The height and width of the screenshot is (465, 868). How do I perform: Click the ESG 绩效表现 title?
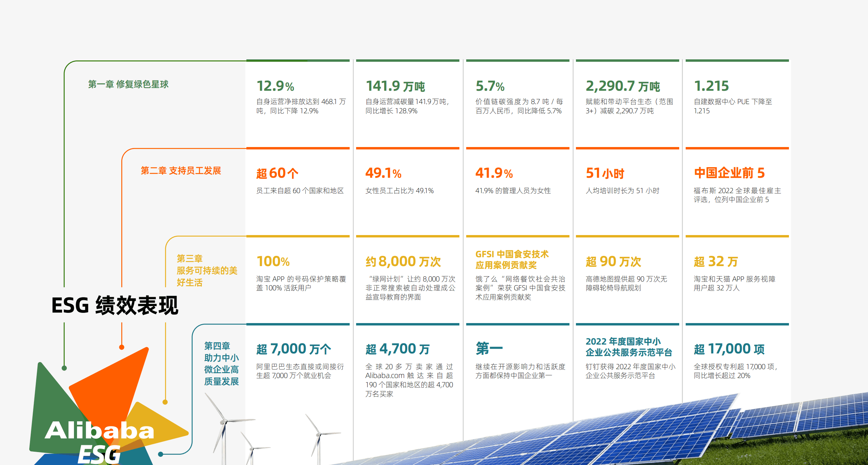(x=115, y=305)
